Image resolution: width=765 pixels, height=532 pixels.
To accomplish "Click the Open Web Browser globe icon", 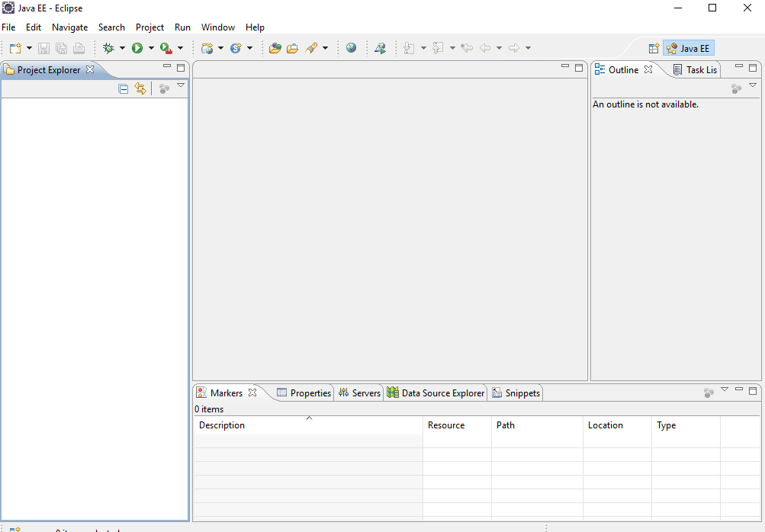I will [x=352, y=48].
